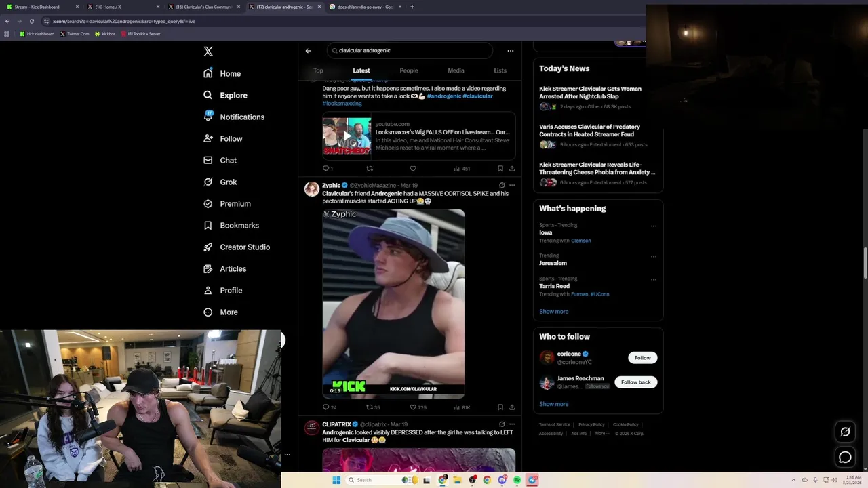Bookmark the Zyphic post

pyautogui.click(x=500, y=407)
